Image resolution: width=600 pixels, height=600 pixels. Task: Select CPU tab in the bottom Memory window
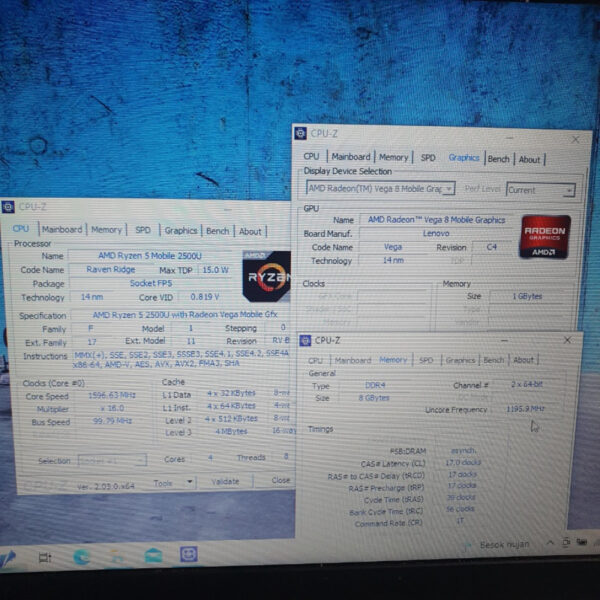pyautogui.click(x=315, y=360)
